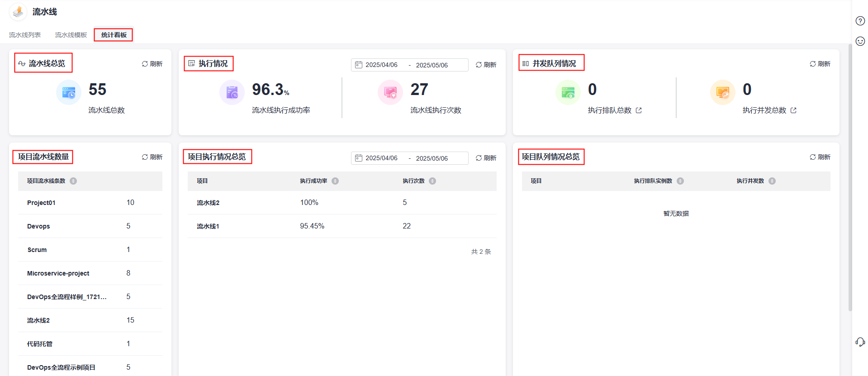Click the 共 2 条 total text
The height and width of the screenshot is (376, 868).
pyautogui.click(x=481, y=252)
